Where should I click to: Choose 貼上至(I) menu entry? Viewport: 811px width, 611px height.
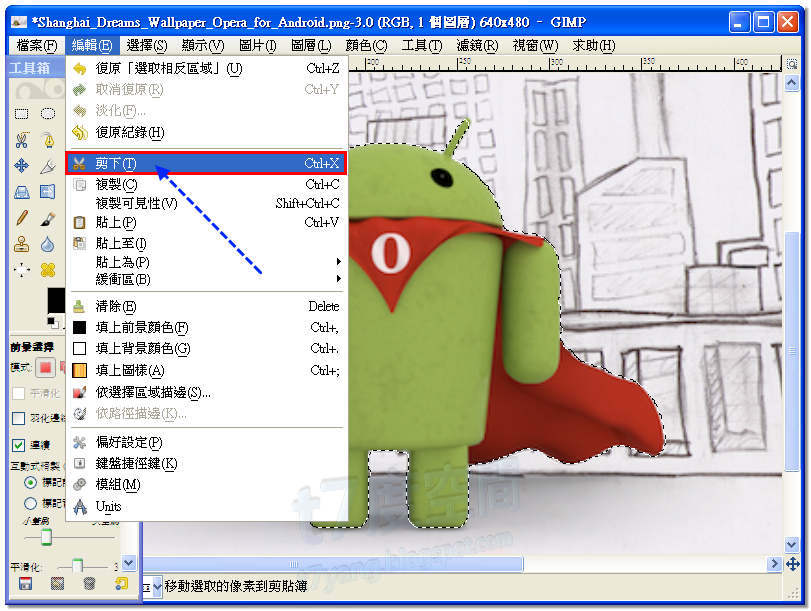click(207, 243)
